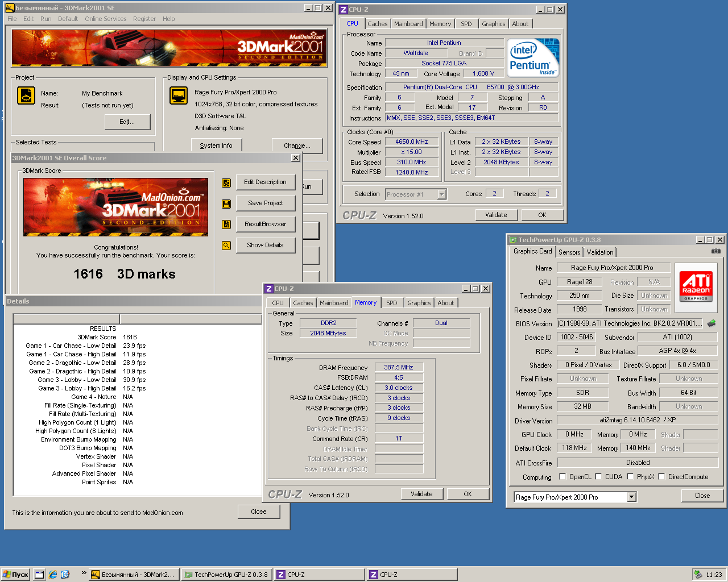728x582 pixels.
Task: Click the third quick launch icon next to Internet Explorer
Action: [65, 575]
